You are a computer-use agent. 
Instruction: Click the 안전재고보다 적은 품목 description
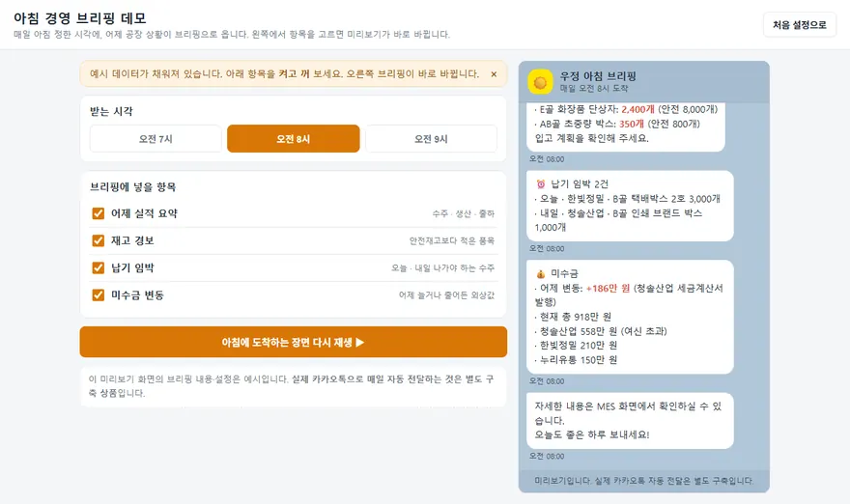[x=452, y=241]
